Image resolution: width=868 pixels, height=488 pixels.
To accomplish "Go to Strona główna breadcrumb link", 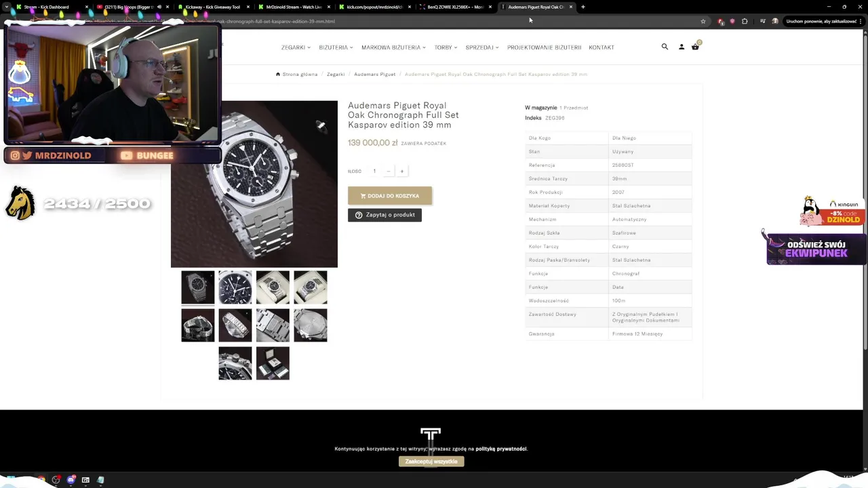I will [x=300, y=74].
